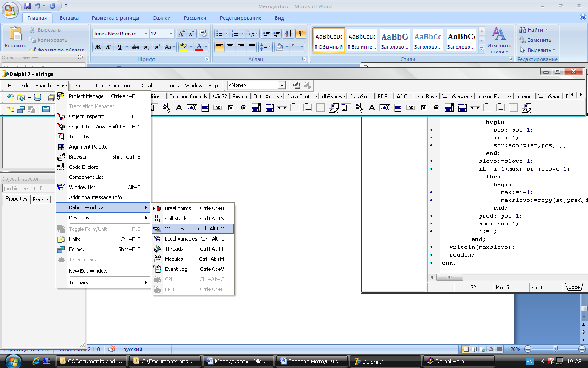The height and width of the screenshot is (368, 588).
Task: Toggle paragraph marks (¶) display
Action: coord(301,34)
